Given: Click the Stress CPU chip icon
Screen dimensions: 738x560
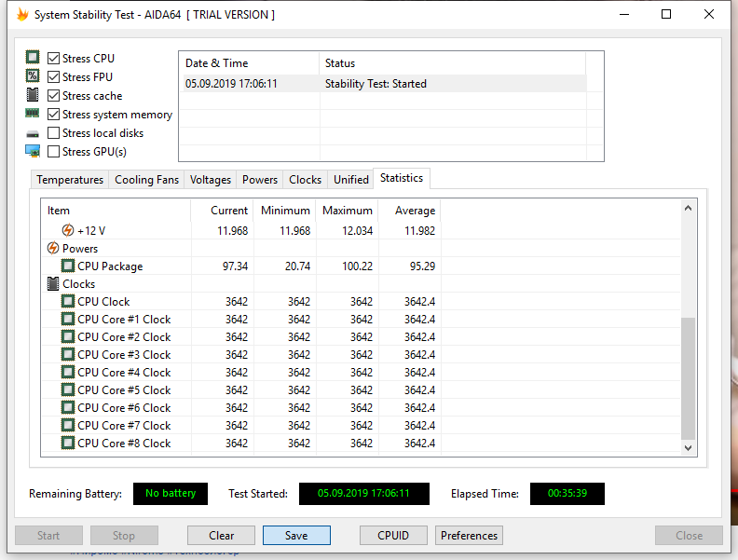Looking at the screenshot, I should pos(33,58).
